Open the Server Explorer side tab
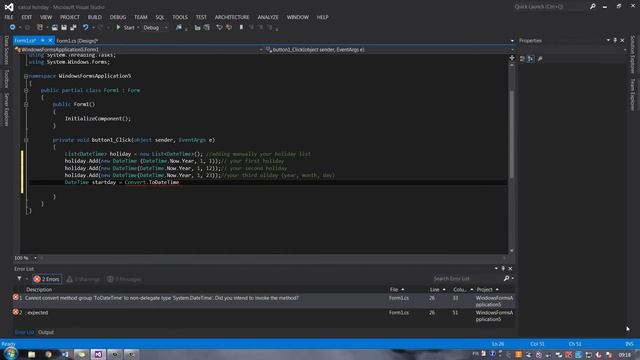This screenshot has height=360, width=640. pos(6,109)
